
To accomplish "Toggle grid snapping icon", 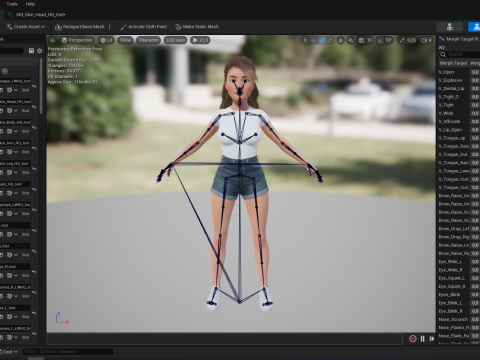I will point(361,40).
